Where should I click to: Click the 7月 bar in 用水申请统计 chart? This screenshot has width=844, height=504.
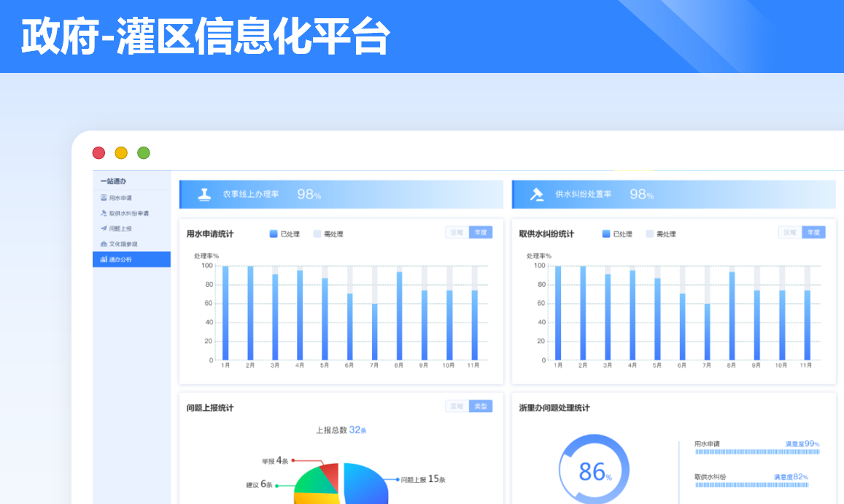point(375,332)
